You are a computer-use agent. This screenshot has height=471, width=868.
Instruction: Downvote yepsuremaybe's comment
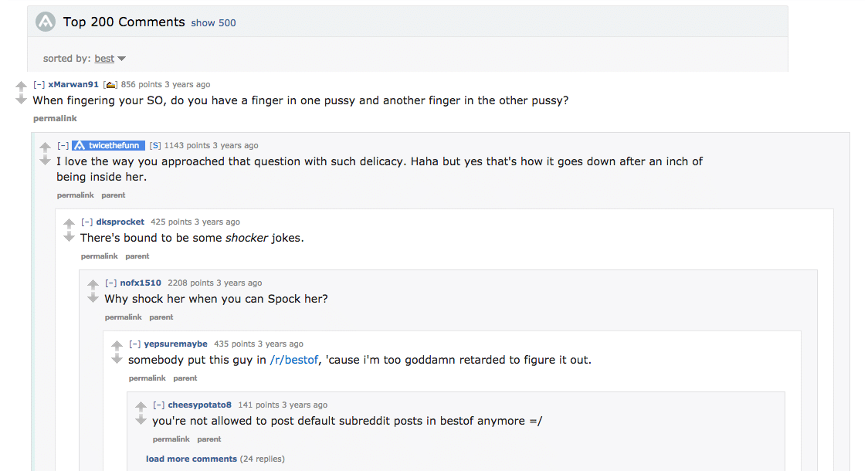(117, 358)
